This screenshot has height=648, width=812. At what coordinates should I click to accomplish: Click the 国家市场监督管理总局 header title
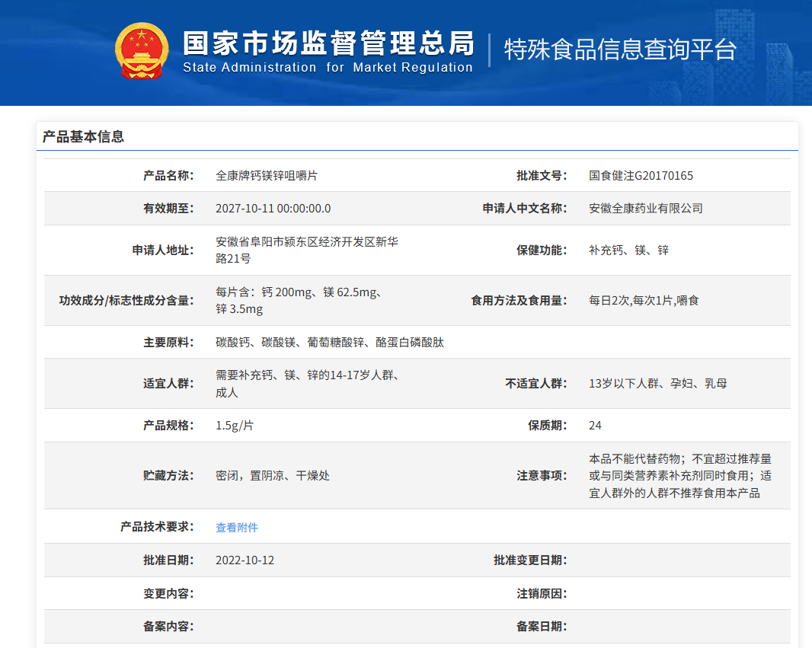coord(328,43)
